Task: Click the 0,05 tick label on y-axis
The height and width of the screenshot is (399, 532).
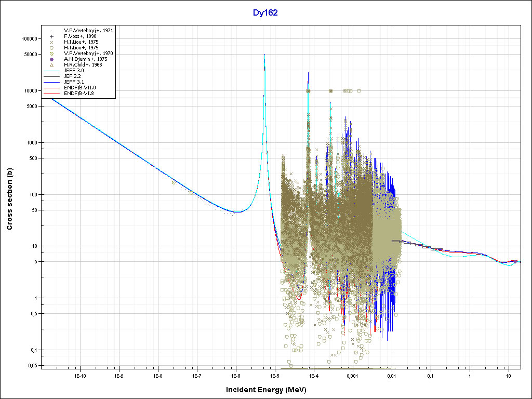Action: click(30, 366)
